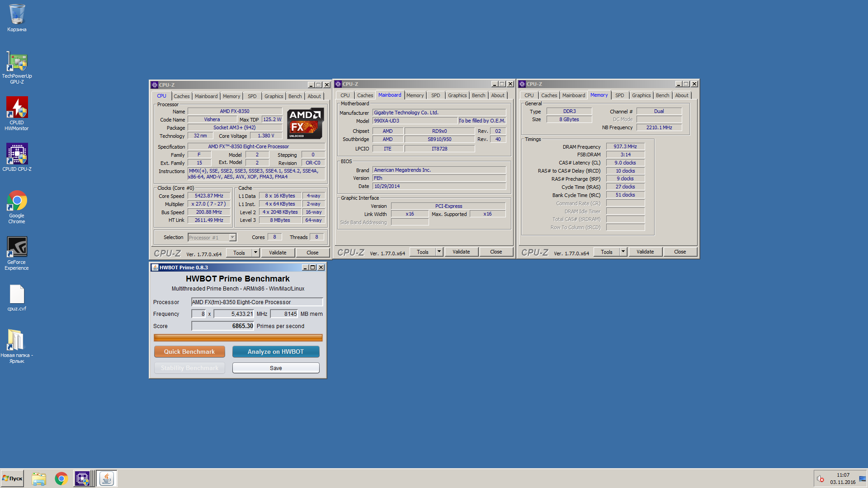Click the HWBOT core count field 8
This screenshot has height=488, width=868.
(198, 314)
